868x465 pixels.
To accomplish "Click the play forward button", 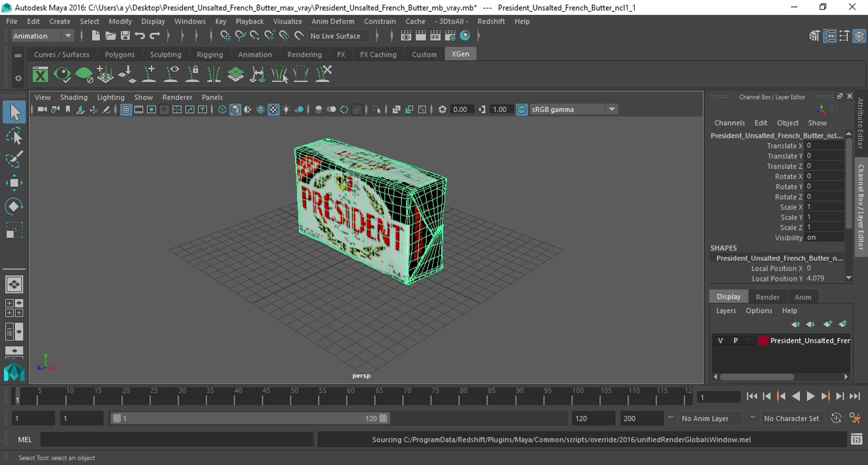I will point(811,396).
